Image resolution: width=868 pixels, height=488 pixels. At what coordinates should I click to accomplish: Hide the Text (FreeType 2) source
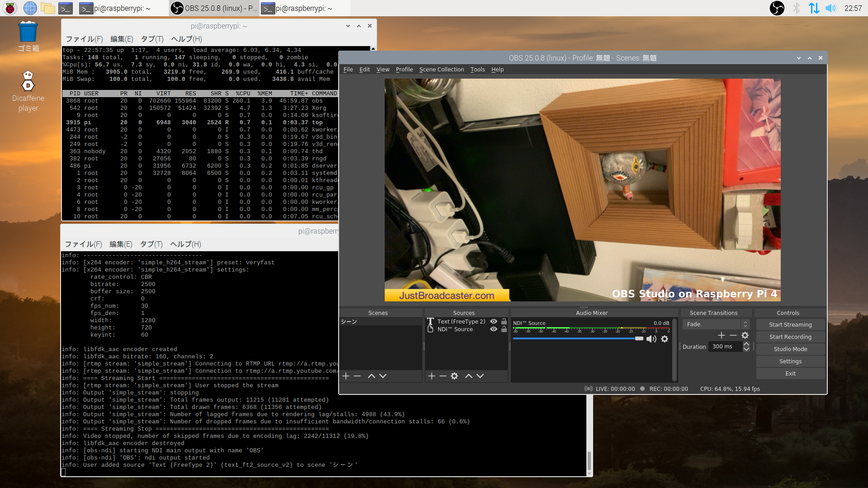pos(494,321)
